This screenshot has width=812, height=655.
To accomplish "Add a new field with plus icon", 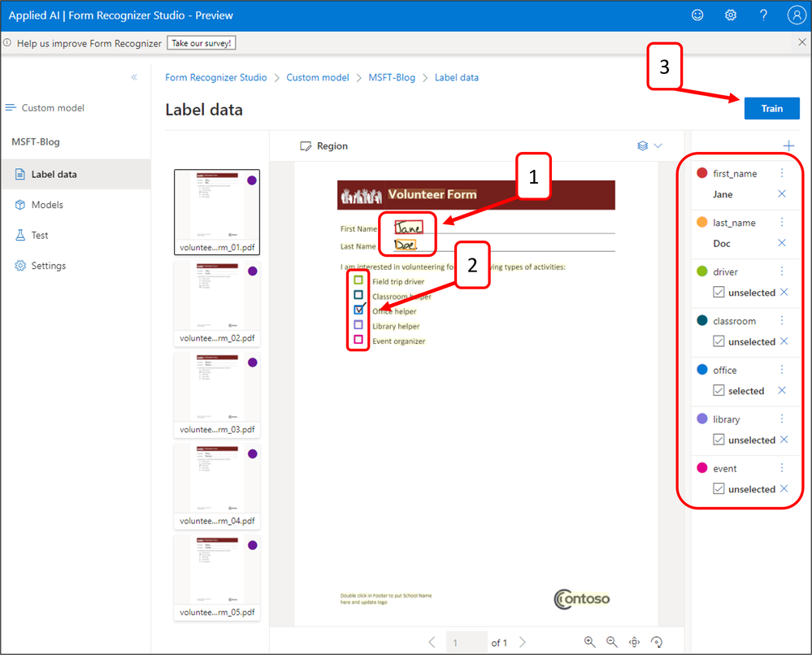I will tap(788, 146).
